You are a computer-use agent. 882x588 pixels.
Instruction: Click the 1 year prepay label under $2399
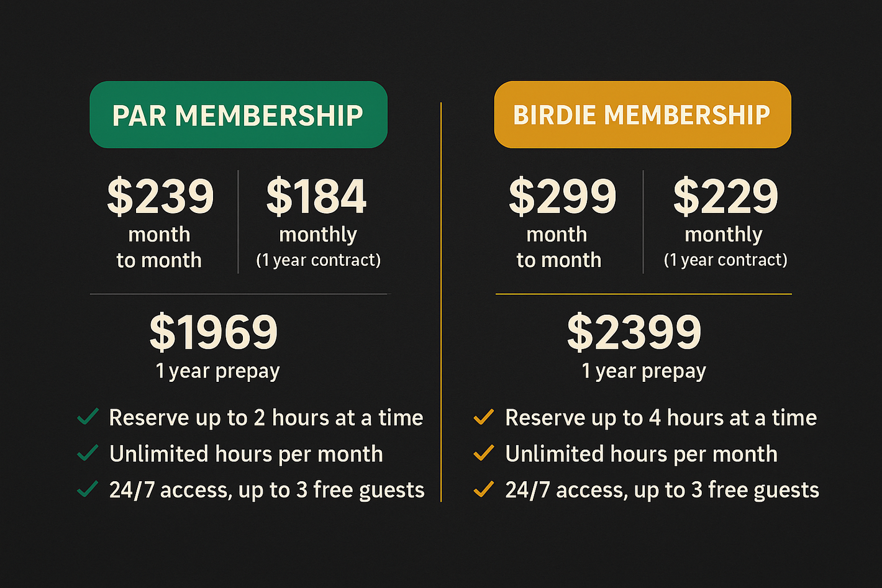[643, 371]
